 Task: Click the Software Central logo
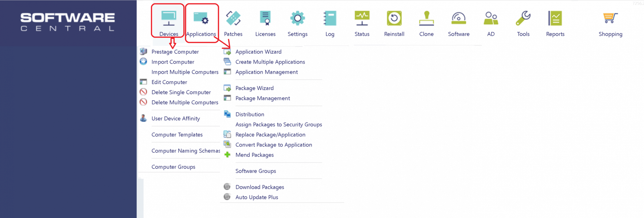pos(68,22)
